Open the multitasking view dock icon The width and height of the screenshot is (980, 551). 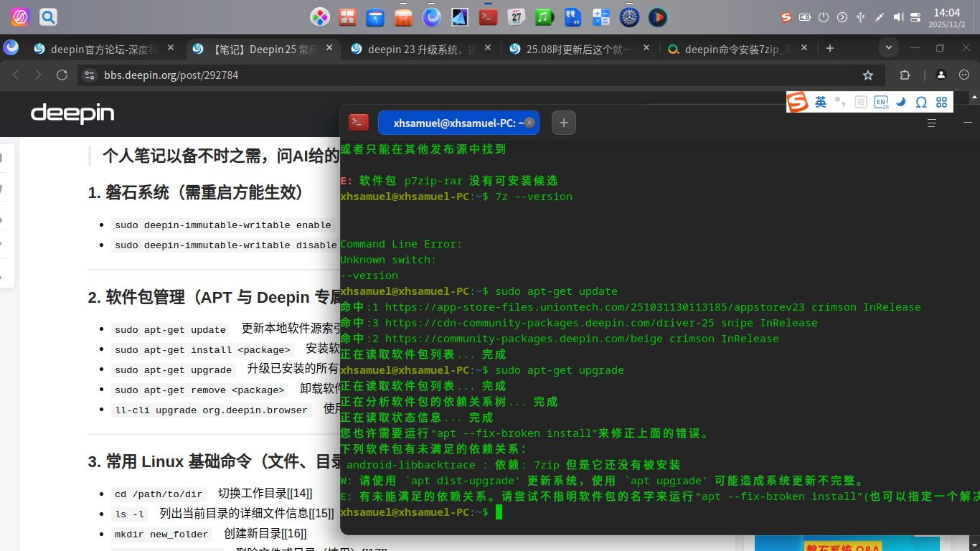click(348, 17)
